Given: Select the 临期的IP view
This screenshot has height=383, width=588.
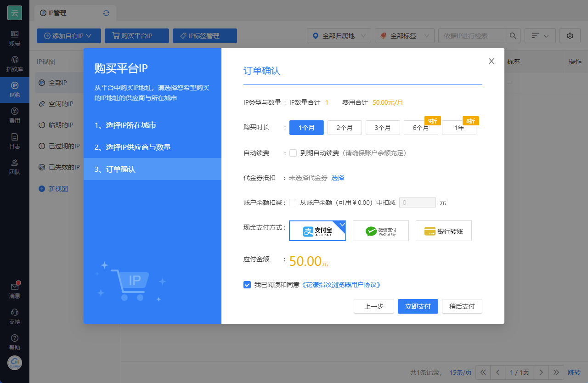Looking at the screenshot, I should pyautogui.click(x=61, y=125).
